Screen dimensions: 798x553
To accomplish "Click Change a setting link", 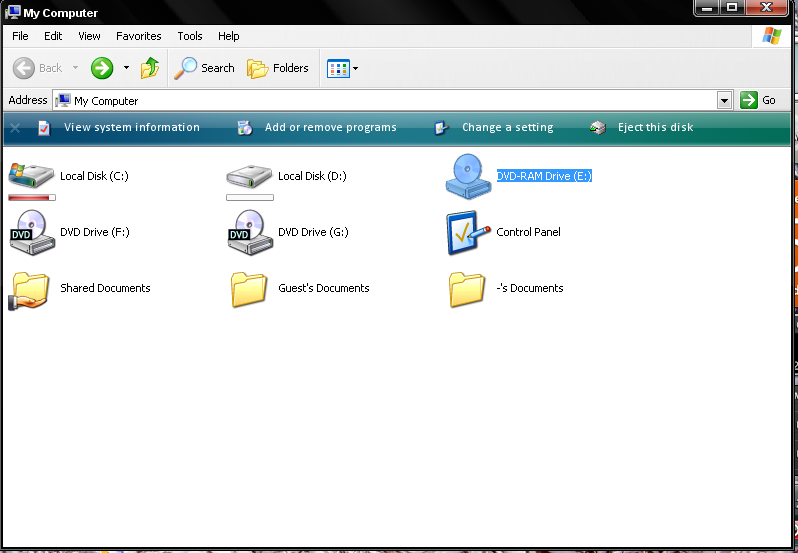I will [x=507, y=127].
